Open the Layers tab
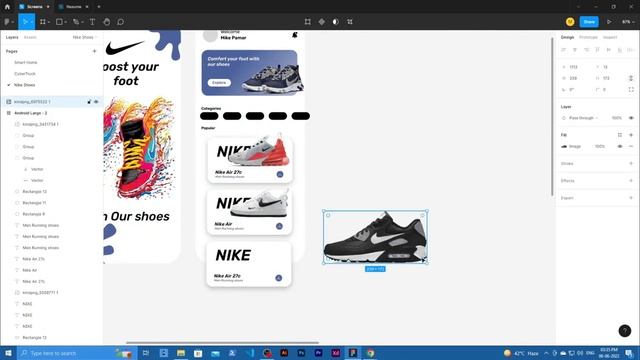640x360 pixels. tap(12, 37)
